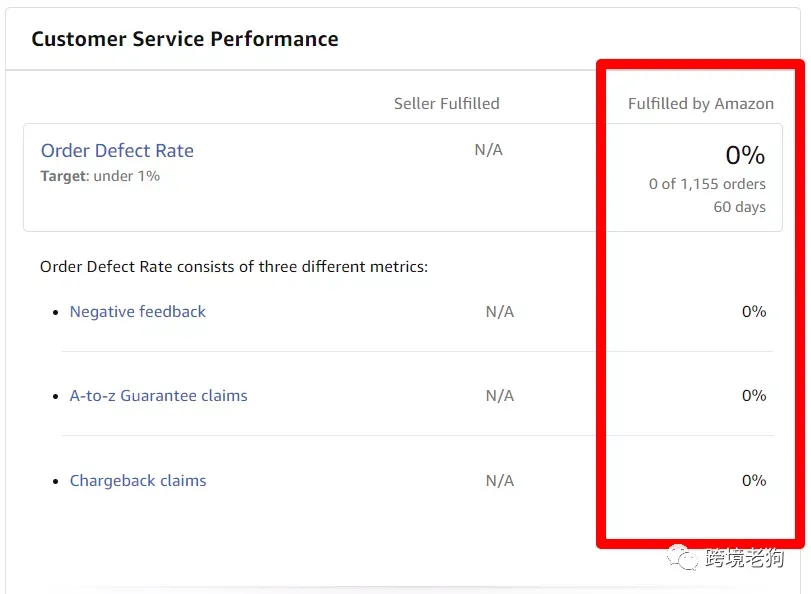The height and width of the screenshot is (594, 811).
Task: Click the Seller Fulfilled column header
Action: (447, 103)
